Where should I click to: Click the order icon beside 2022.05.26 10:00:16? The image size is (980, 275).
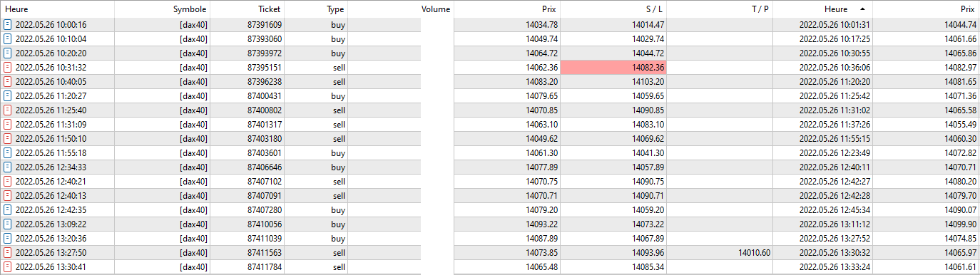(8, 25)
